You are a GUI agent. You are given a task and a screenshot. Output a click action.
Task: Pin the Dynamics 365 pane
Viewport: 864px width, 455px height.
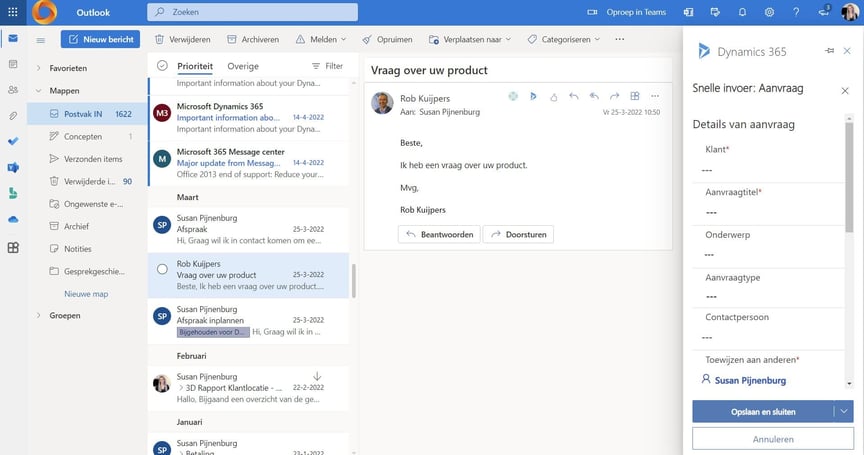coord(829,51)
